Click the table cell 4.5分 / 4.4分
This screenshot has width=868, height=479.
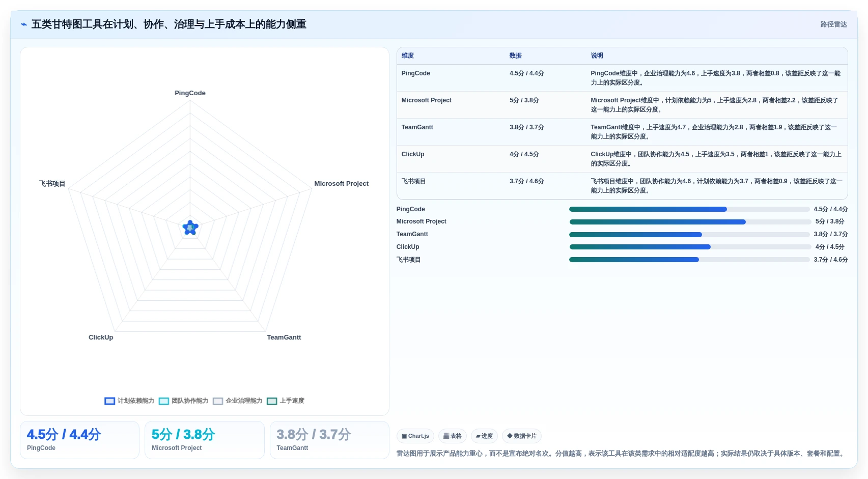526,73
